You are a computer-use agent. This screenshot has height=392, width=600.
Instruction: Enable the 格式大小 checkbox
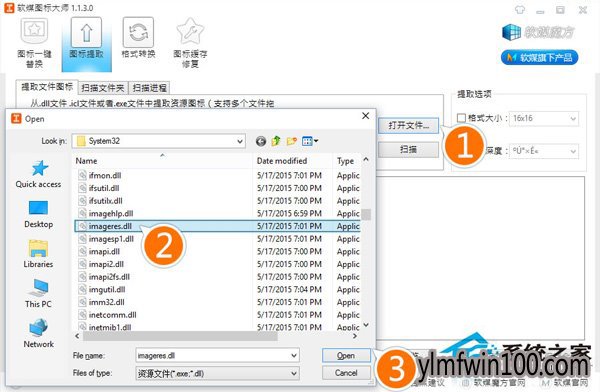461,118
